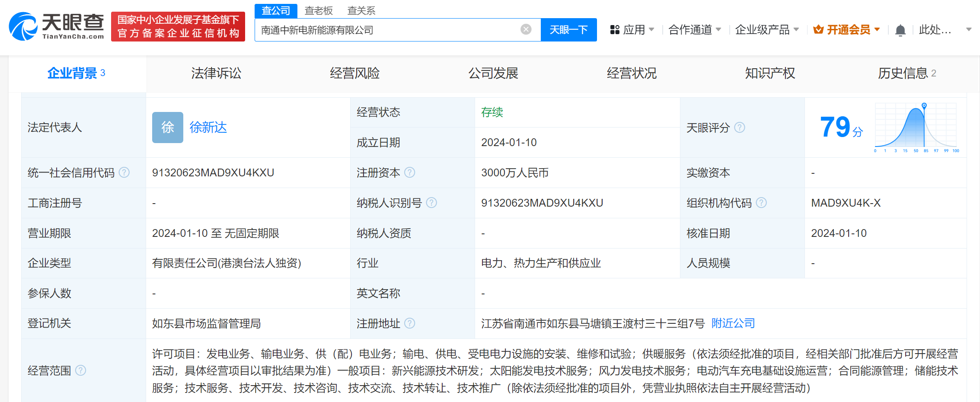This screenshot has width=980, height=402.
Task: Click the 79分 score curve chart
Action: pyautogui.click(x=916, y=128)
